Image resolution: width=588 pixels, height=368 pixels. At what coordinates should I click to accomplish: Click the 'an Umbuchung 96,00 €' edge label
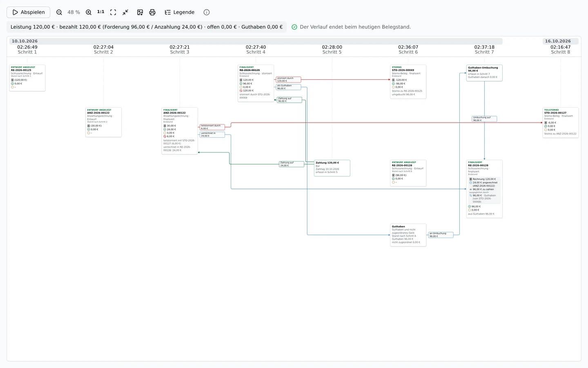(x=441, y=235)
